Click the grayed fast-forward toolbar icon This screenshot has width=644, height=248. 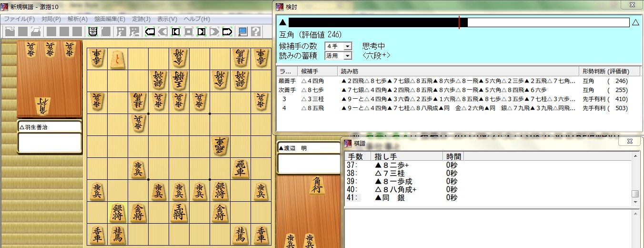[x=214, y=32]
